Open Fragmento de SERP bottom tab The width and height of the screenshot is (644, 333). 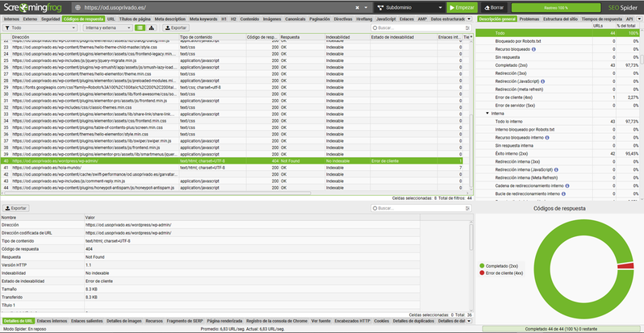tap(184, 321)
